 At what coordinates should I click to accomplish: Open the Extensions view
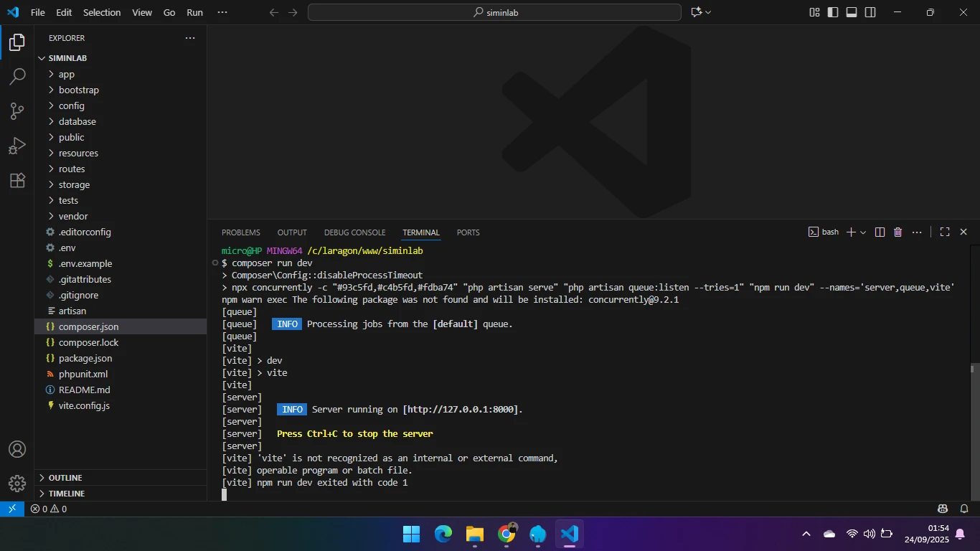click(17, 181)
